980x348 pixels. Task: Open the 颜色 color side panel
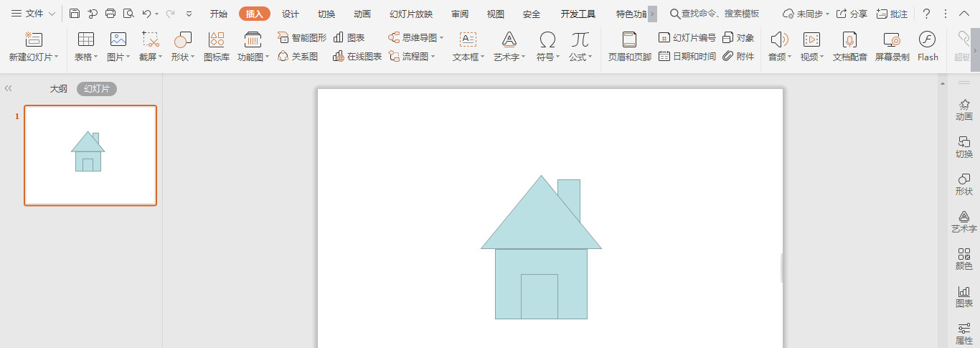(x=964, y=259)
